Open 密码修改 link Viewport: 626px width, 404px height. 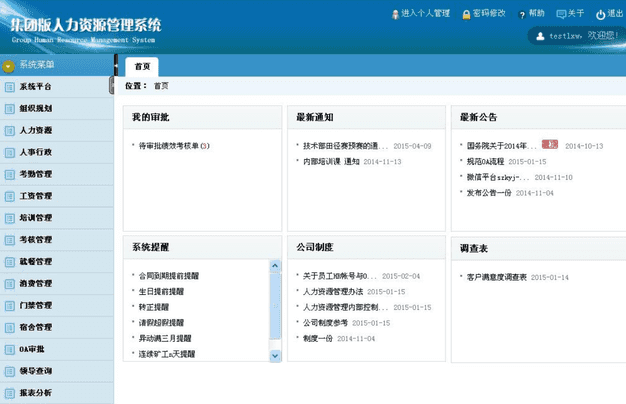point(489,14)
